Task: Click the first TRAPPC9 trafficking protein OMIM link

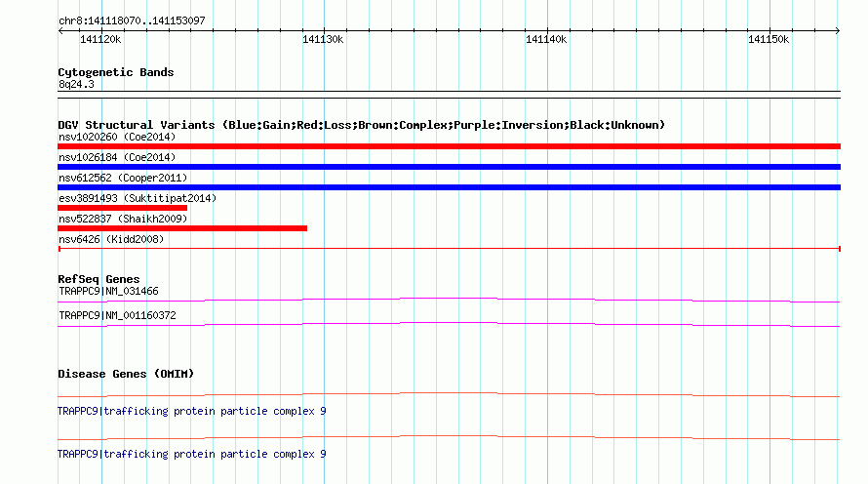Action: (x=191, y=412)
